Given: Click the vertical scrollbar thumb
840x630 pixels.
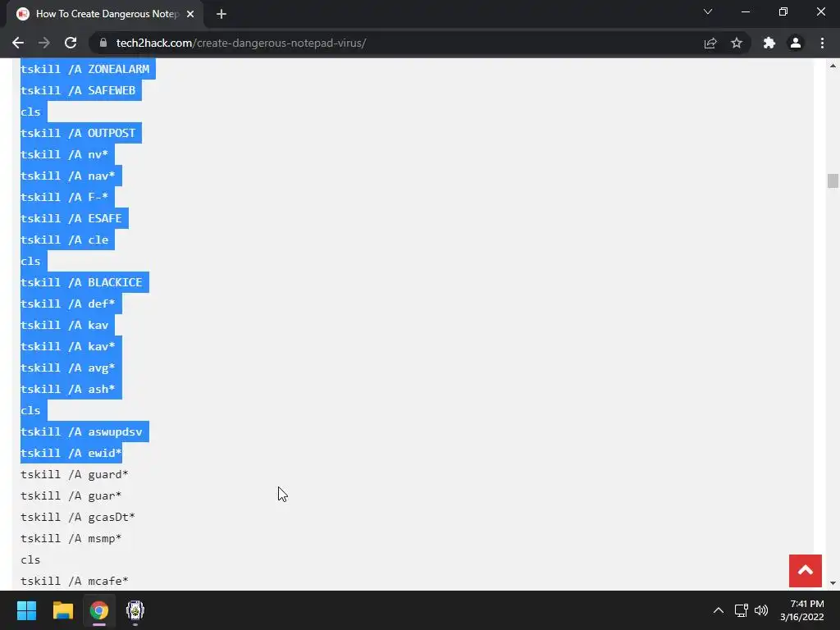Looking at the screenshot, I should (833, 180).
